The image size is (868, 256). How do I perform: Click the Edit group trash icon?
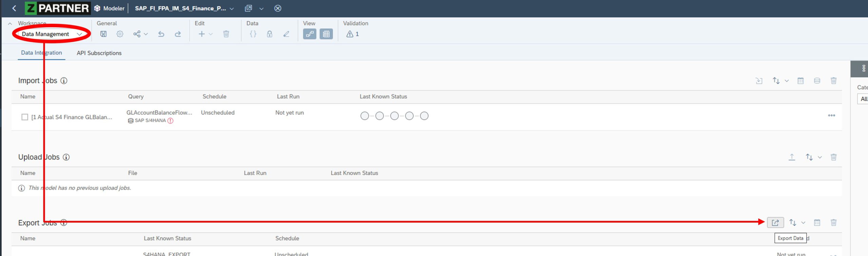point(226,34)
